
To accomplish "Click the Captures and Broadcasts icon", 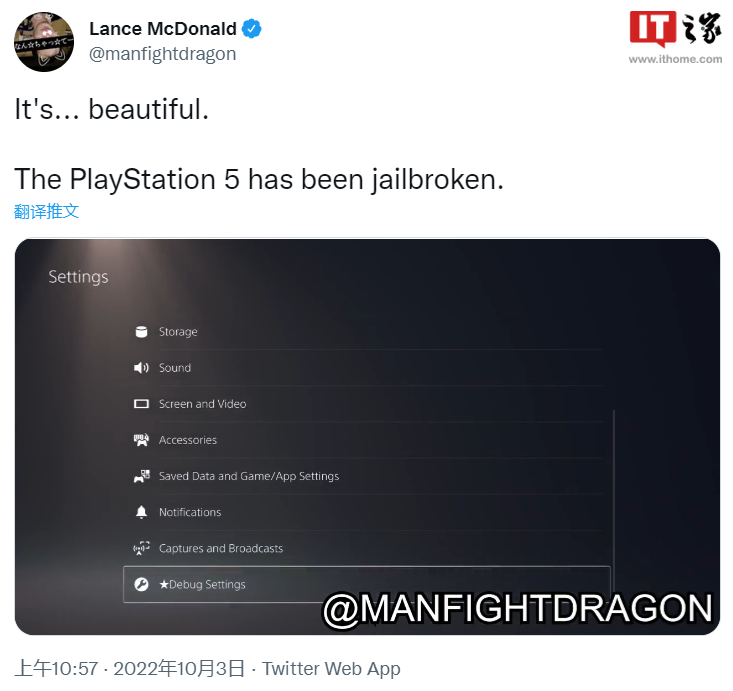I will 141,548.
